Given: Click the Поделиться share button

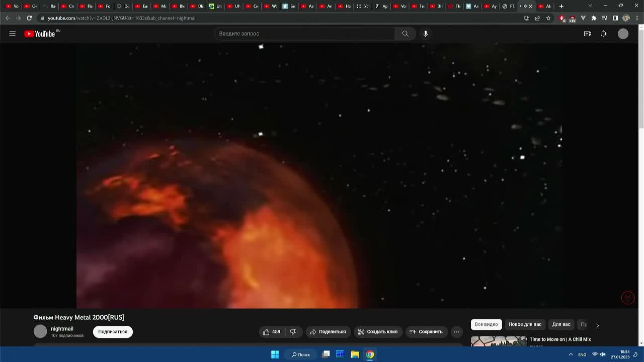Looking at the screenshot, I should tap(328, 332).
